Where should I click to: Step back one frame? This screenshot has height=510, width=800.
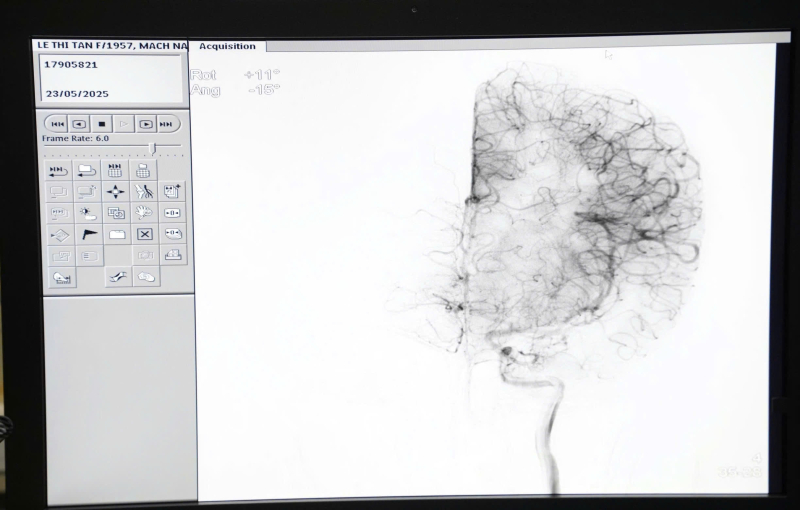(x=79, y=124)
